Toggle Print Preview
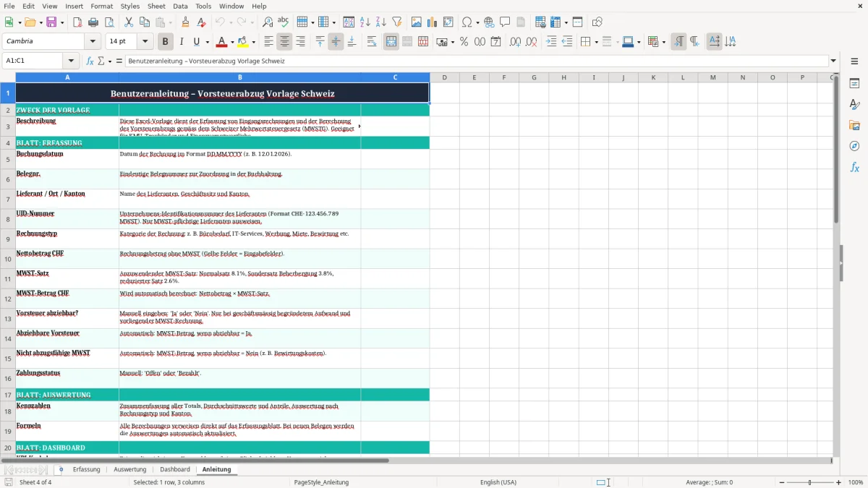Image resolution: width=868 pixels, height=488 pixels. click(x=109, y=22)
